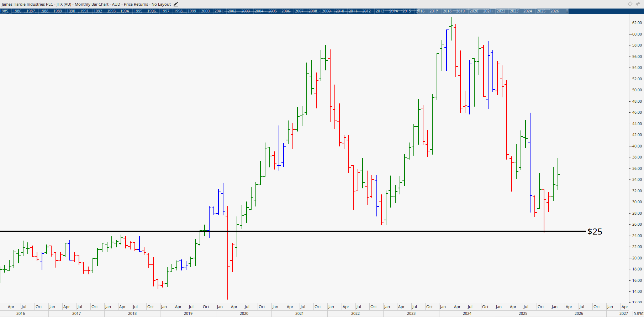
Task: Click the 2024 year label on bottom axis
Action: tap(467, 313)
